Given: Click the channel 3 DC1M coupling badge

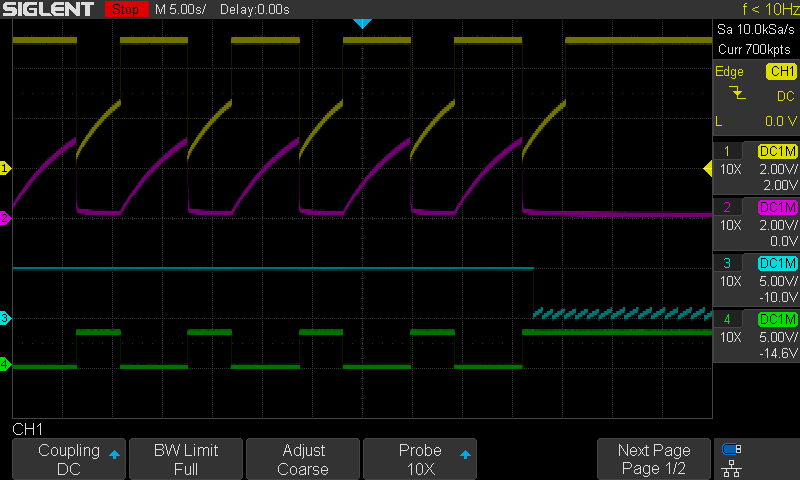Looking at the screenshot, I should pos(778,263).
